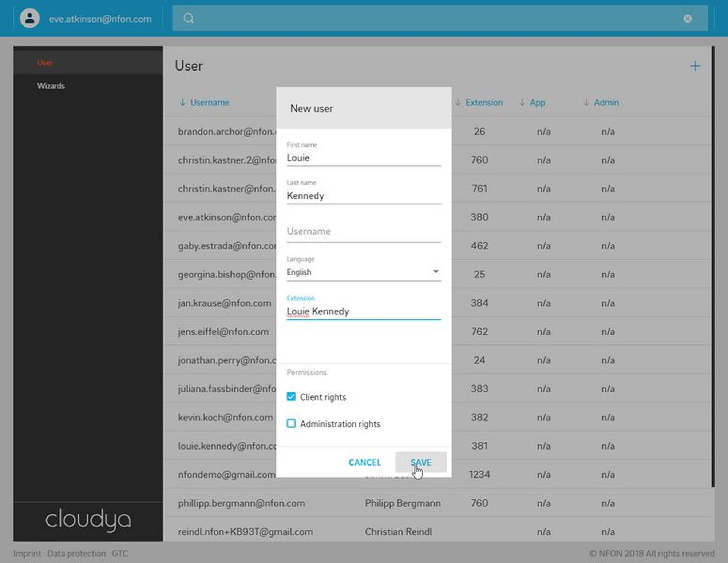Sort by Username arrow icon

tap(183, 103)
